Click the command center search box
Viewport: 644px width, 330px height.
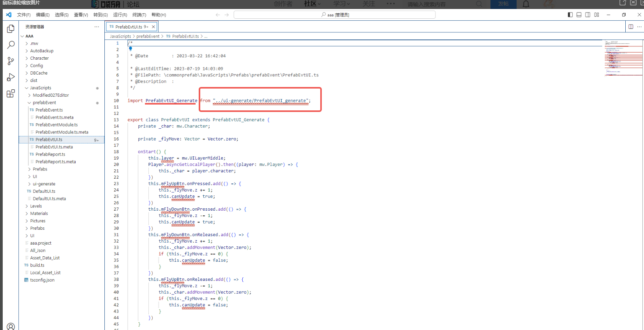(335, 15)
